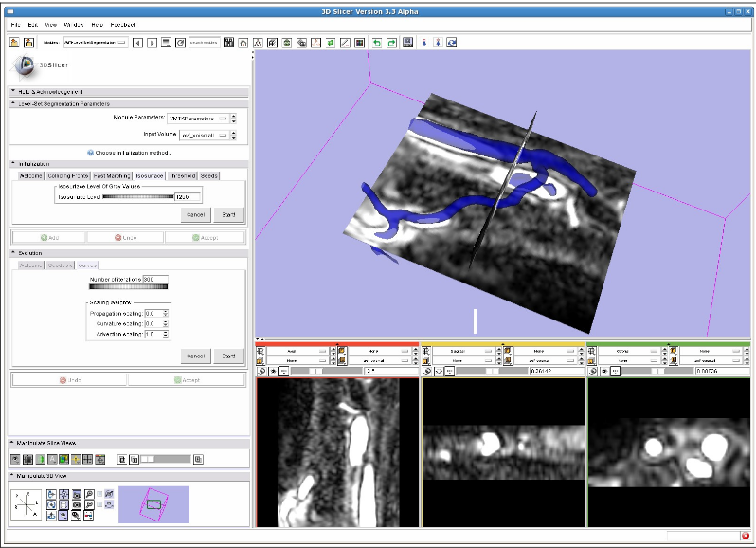Click the redo icon in the toolbar
The height and width of the screenshot is (548, 756).
click(390, 43)
